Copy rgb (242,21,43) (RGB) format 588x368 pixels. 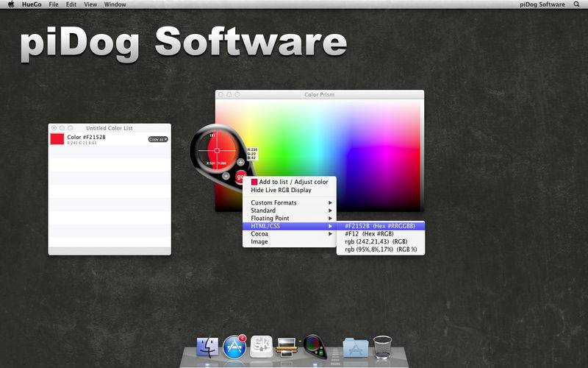[381, 242]
